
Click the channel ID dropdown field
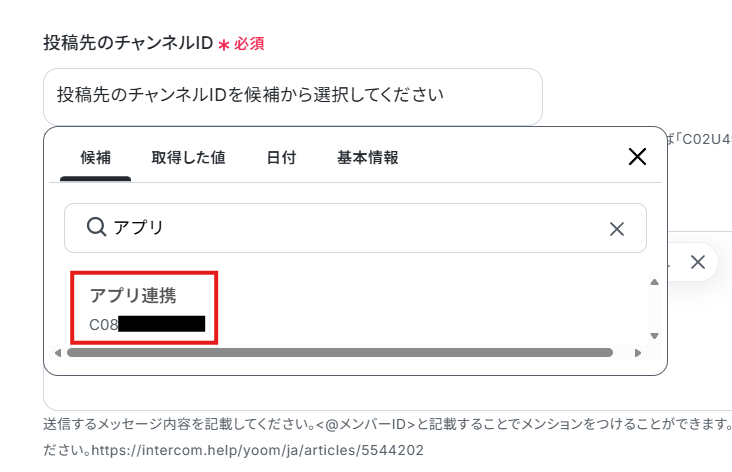[x=293, y=96]
